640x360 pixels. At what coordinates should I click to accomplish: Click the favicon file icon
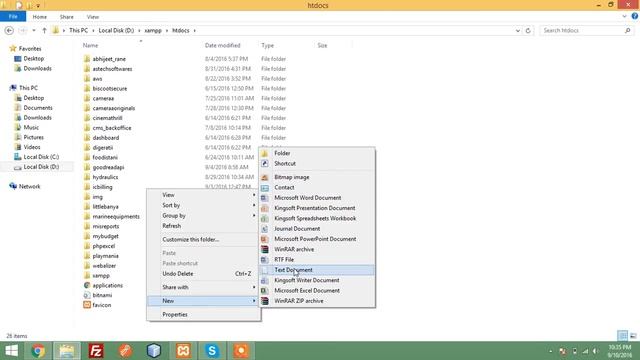[87, 305]
